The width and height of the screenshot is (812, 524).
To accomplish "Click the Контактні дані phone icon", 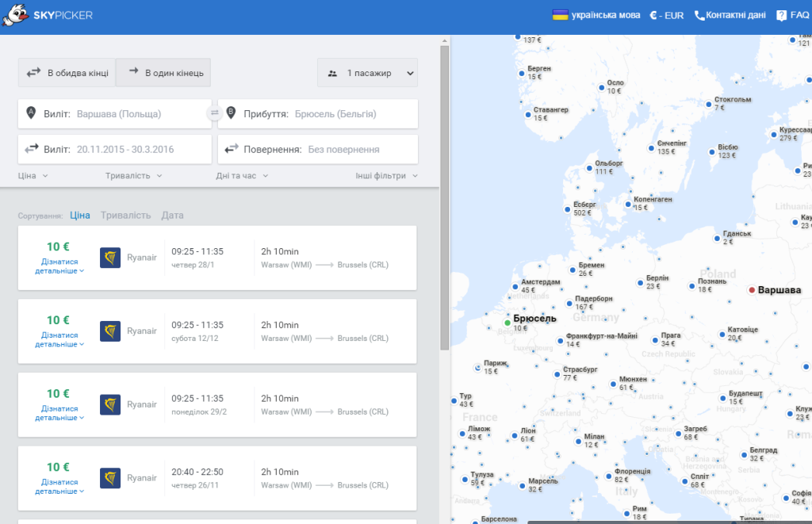I will [x=699, y=16].
